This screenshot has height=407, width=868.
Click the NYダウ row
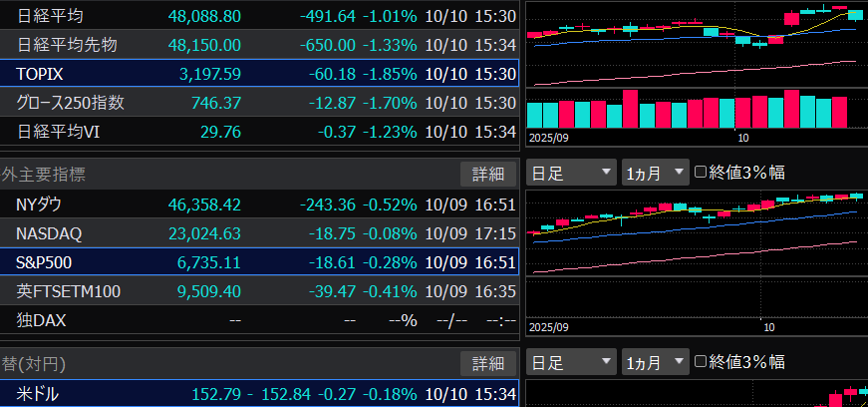tap(259, 204)
